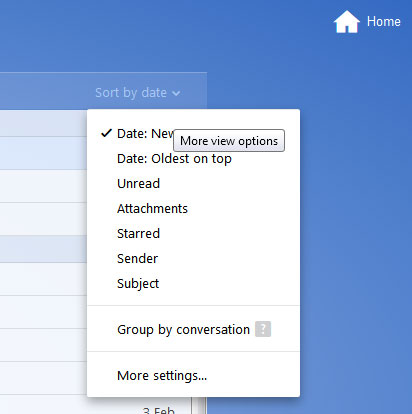Sort messages by Subject

(193, 284)
